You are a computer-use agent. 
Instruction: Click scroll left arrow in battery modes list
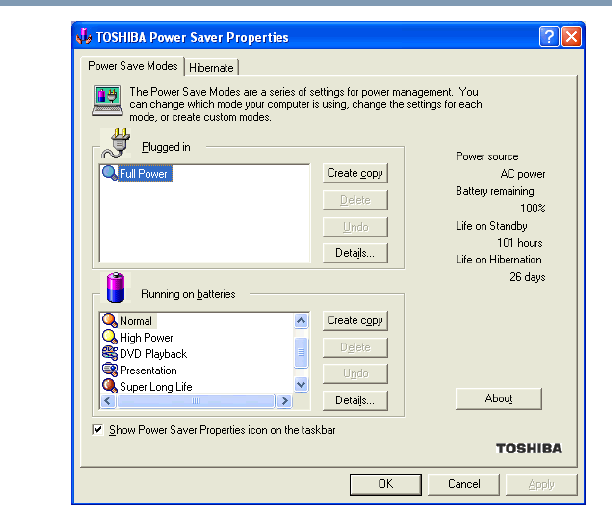108,401
